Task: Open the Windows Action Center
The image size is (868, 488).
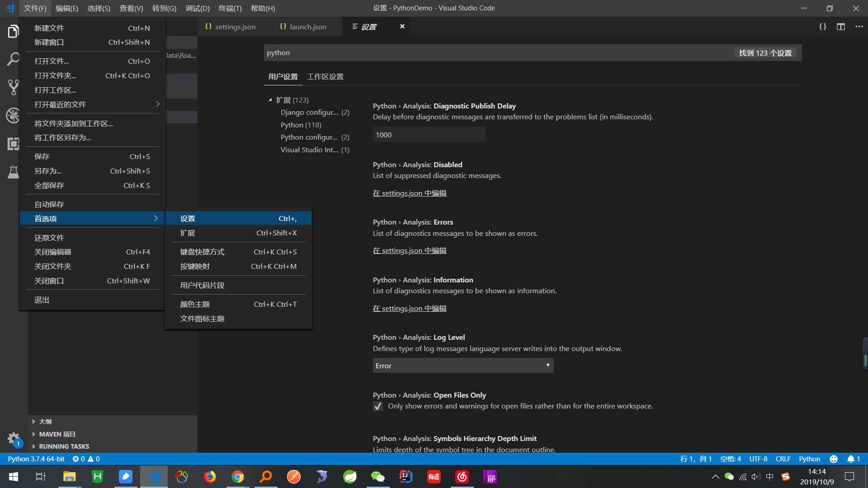Action: tap(849, 477)
